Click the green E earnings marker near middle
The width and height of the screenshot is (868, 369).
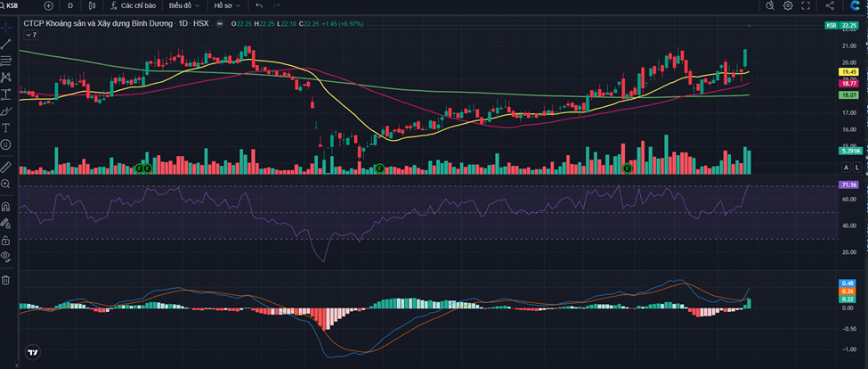tap(380, 168)
